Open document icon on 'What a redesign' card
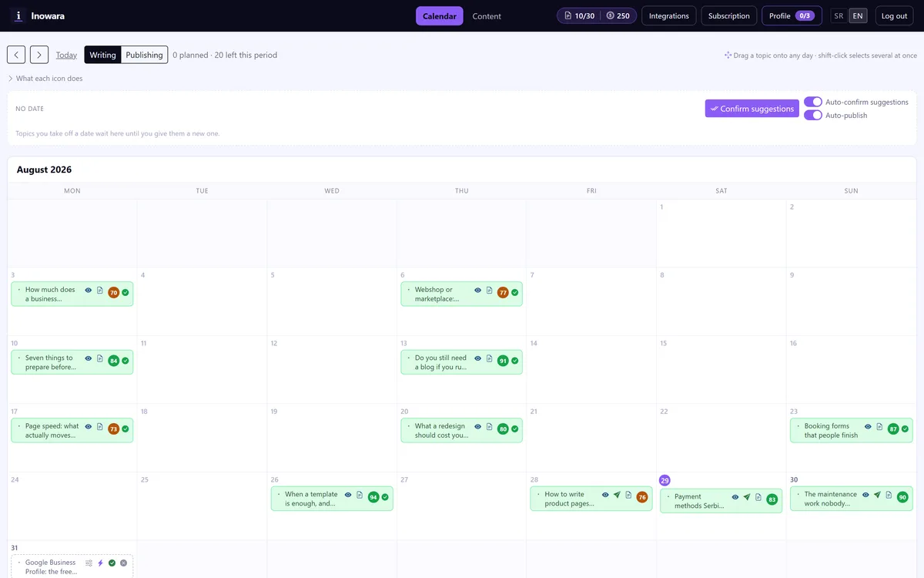924x578 pixels. [x=489, y=427]
